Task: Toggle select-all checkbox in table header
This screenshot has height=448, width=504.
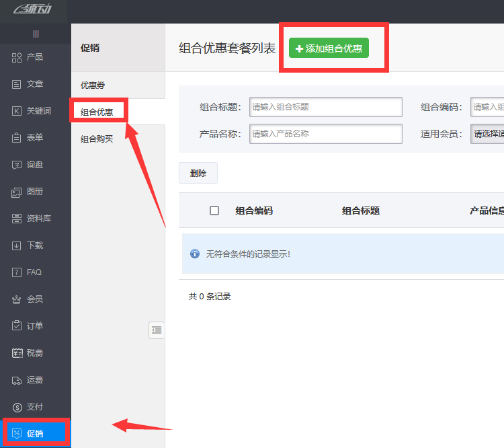Action: coord(214,211)
